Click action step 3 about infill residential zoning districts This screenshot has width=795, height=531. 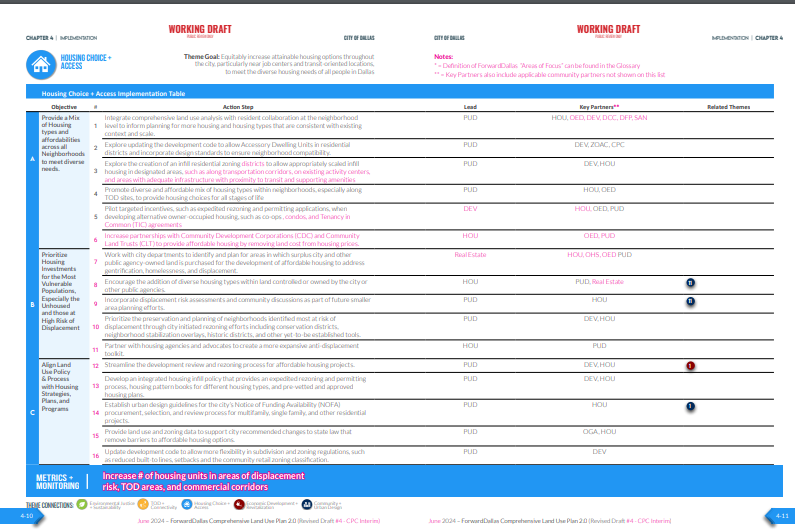pos(237,172)
